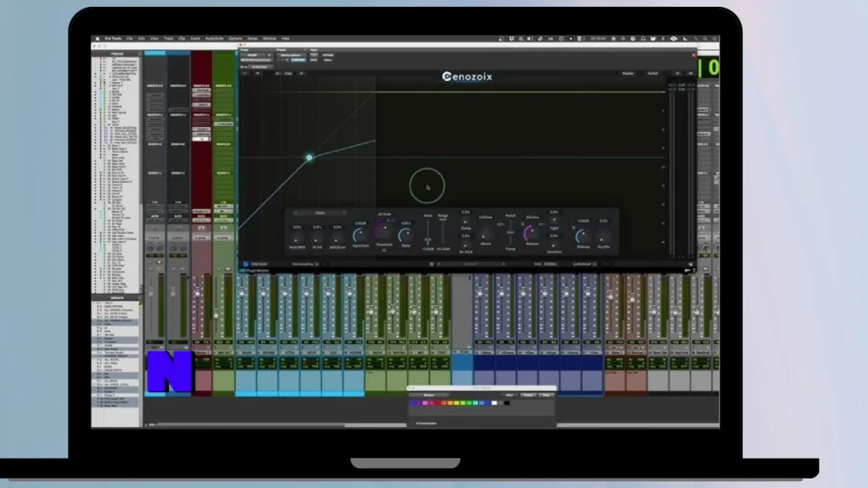Go to the next preset in the plugin footer

click(x=504, y=264)
